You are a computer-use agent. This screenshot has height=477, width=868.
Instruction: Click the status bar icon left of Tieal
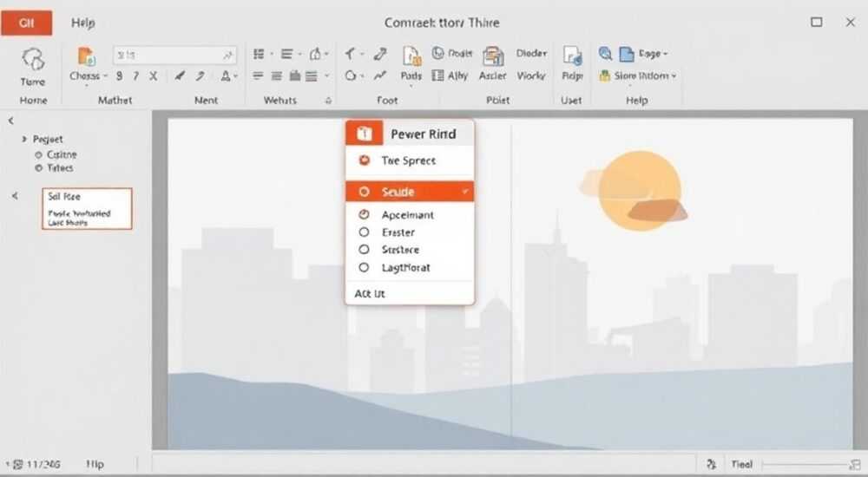click(712, 464)
